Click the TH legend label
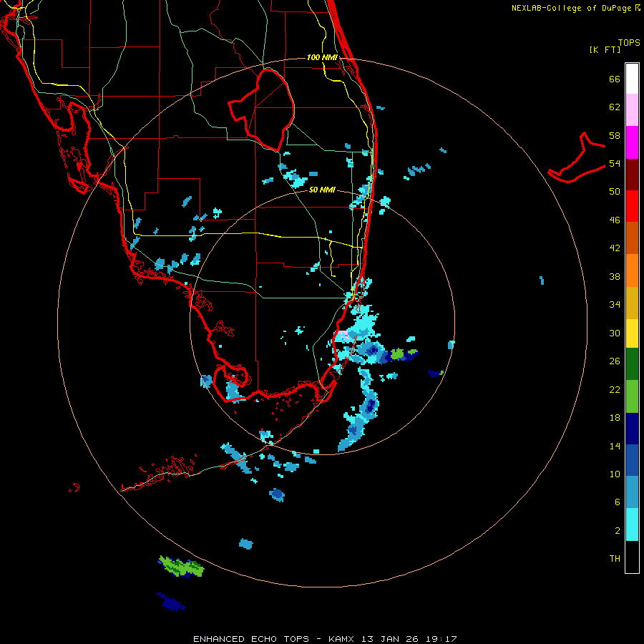The image size is (644, 644). click(615, 559)
